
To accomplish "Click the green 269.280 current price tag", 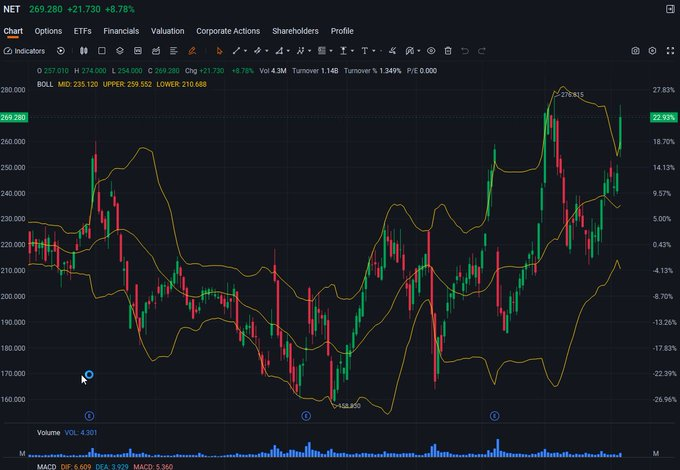I will (14, 118).
